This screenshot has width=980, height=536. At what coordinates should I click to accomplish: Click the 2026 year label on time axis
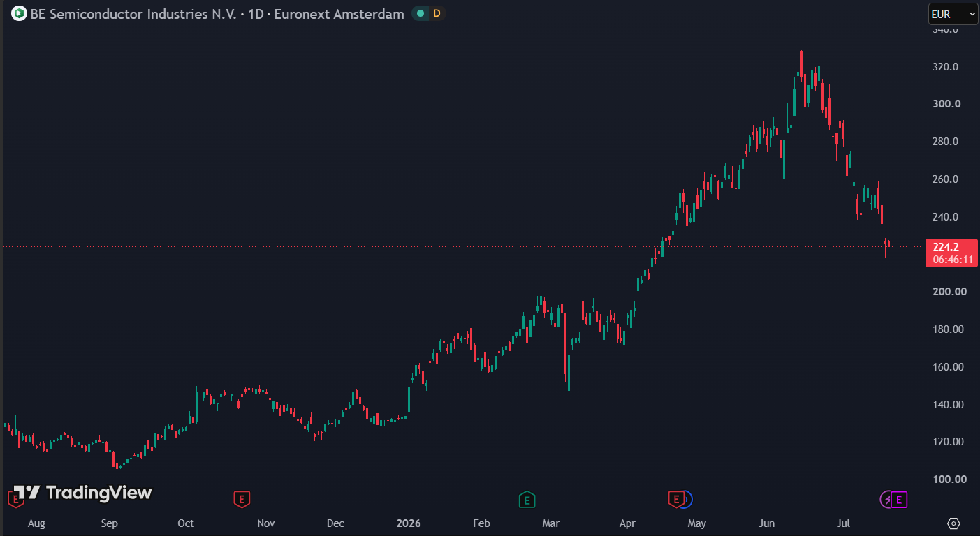(x=409, y=523)
